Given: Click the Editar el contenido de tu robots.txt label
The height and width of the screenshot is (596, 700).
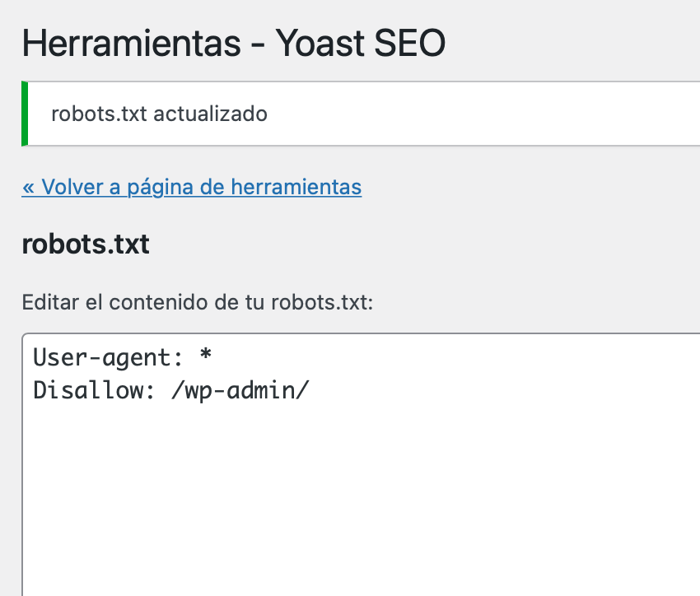Looking at the screenshot, I should tap(198, 302).
